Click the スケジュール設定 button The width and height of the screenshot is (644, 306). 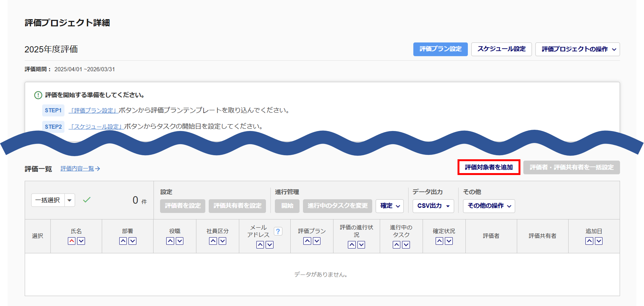point(501,49)
